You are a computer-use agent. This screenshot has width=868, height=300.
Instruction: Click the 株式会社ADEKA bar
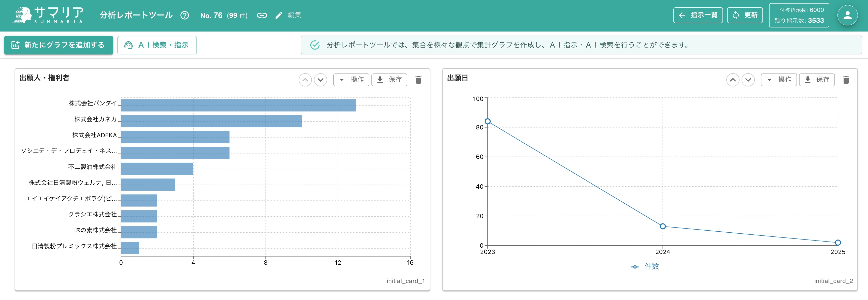click(x=175, y=137)
